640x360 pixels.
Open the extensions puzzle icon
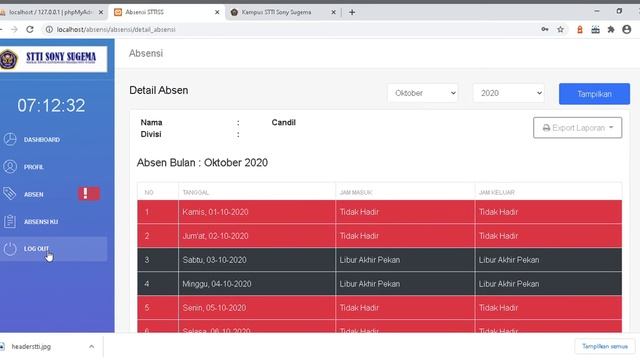(611, 29)
